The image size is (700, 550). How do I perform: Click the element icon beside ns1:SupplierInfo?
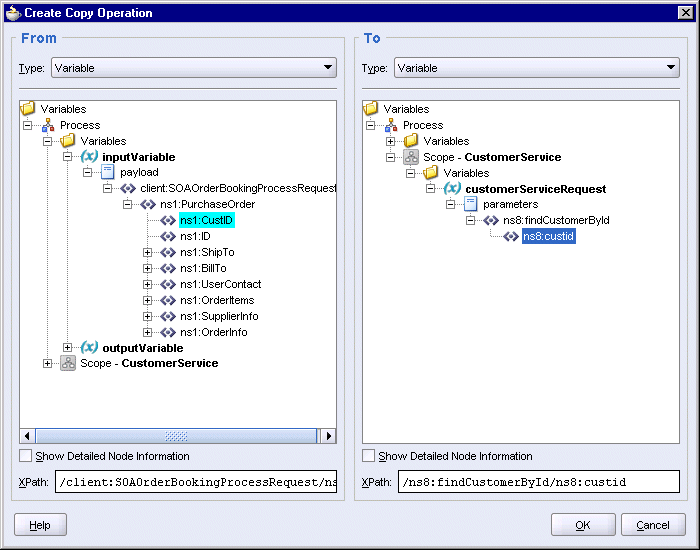pos(168,317)
